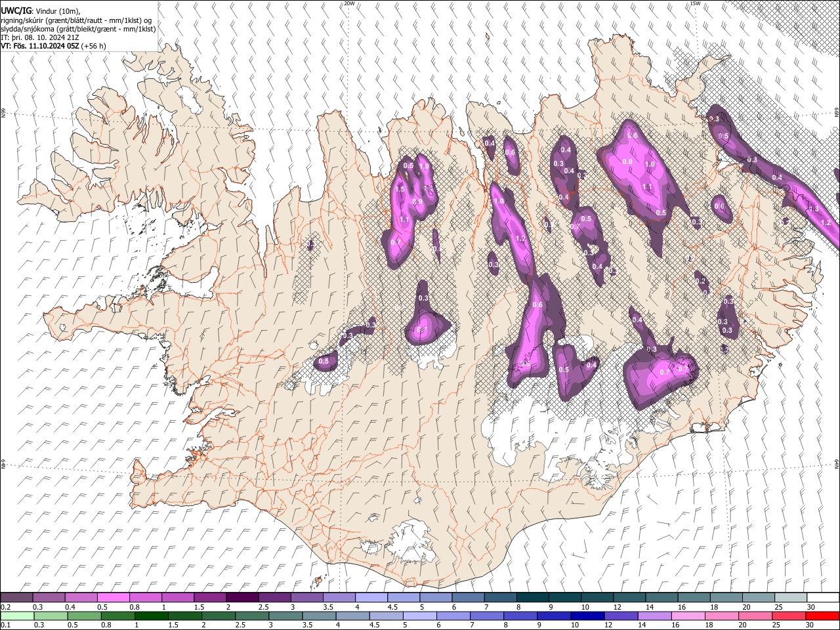The height and width of the screenshot is (630, 840).
Task: Select the '25' label under the lower legend
Action: point(776,625)
